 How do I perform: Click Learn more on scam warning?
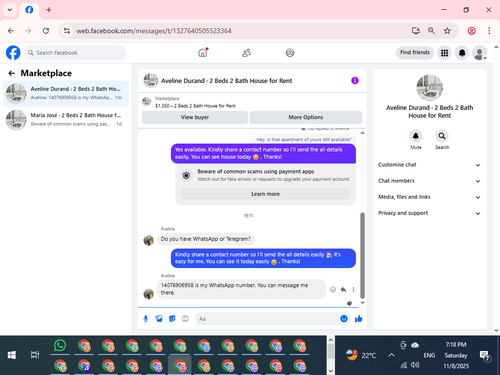pos(265,194)
